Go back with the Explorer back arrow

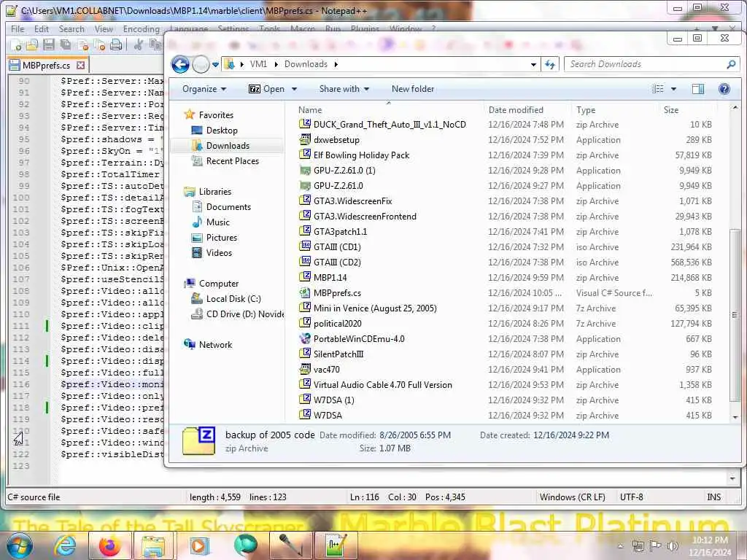pos(181,64)
